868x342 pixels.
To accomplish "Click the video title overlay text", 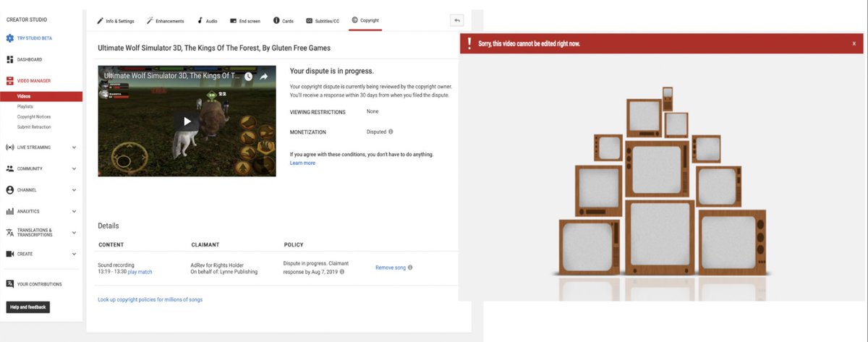I will pos(171,76).
